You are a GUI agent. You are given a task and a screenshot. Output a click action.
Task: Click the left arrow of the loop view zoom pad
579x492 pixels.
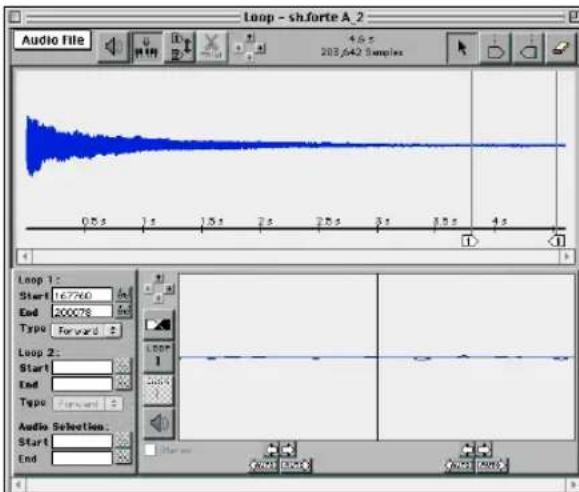148,288
